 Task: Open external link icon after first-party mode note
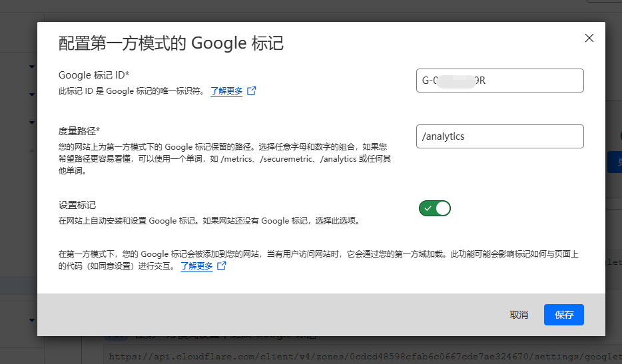222,266
